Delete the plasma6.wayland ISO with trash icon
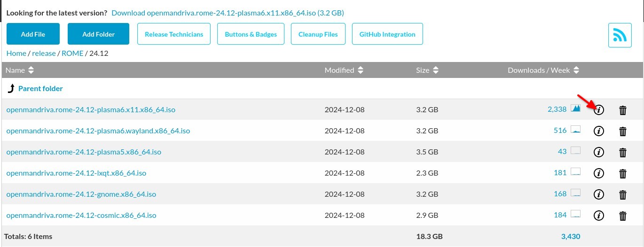Image resolution: width=644 pixels, height=247 pixels. (623, 131)
